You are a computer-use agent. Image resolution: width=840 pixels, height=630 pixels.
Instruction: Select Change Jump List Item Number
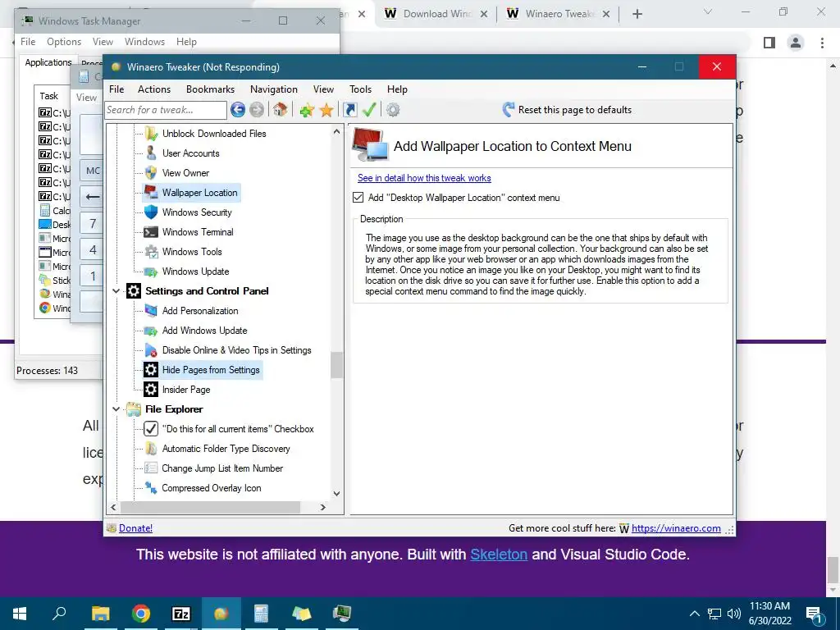pyautogui.click(x=222, y=468)
